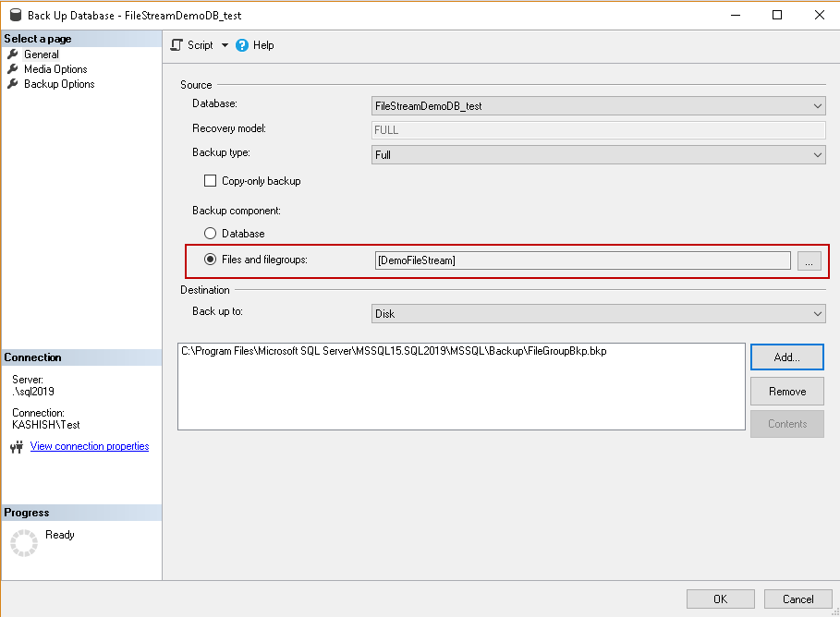
Task: Switch to the Media Options page
Action: tap(55, 69)
